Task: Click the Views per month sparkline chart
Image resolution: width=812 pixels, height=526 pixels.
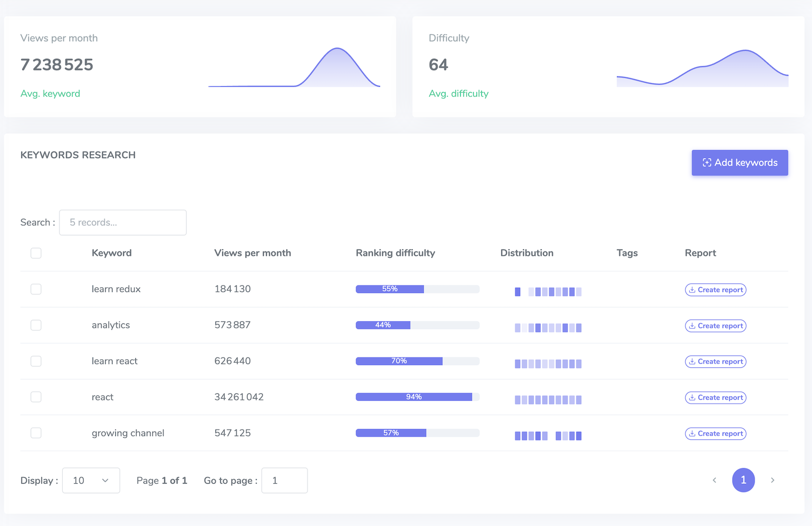Action: (294, 67)
